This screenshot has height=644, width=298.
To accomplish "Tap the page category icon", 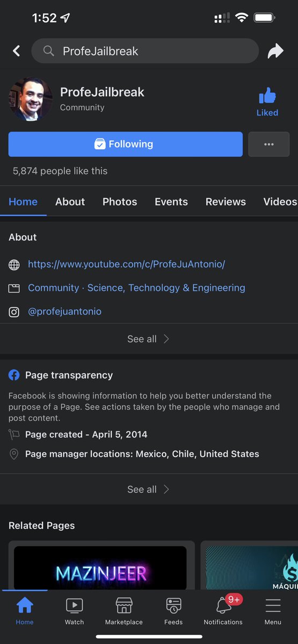I will [14, 288].
